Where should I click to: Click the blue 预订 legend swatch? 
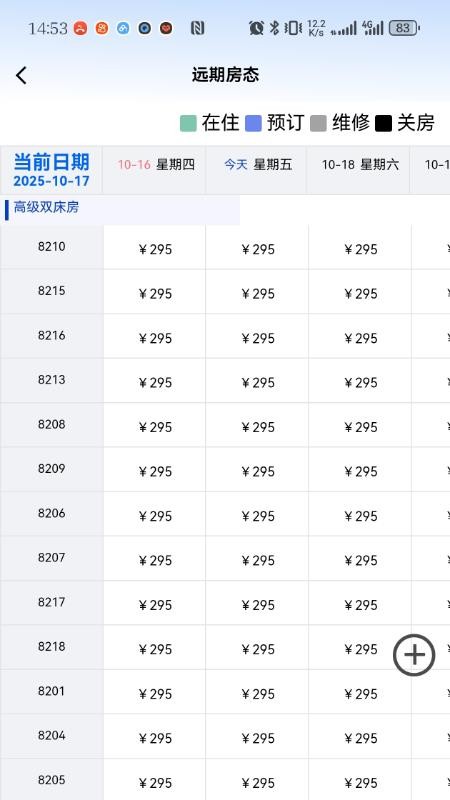[254, 123]
